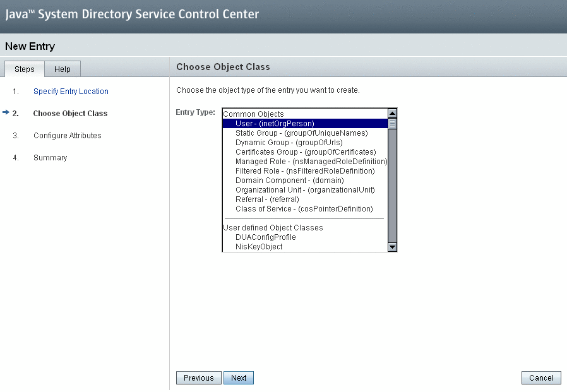567x392 pixels.
Task: Open the Help tab
Action: 63,69
